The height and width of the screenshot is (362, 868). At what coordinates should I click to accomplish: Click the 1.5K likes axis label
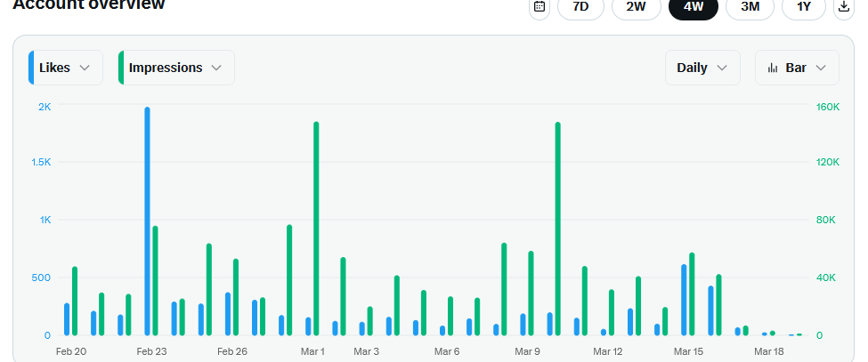[41, 162]
